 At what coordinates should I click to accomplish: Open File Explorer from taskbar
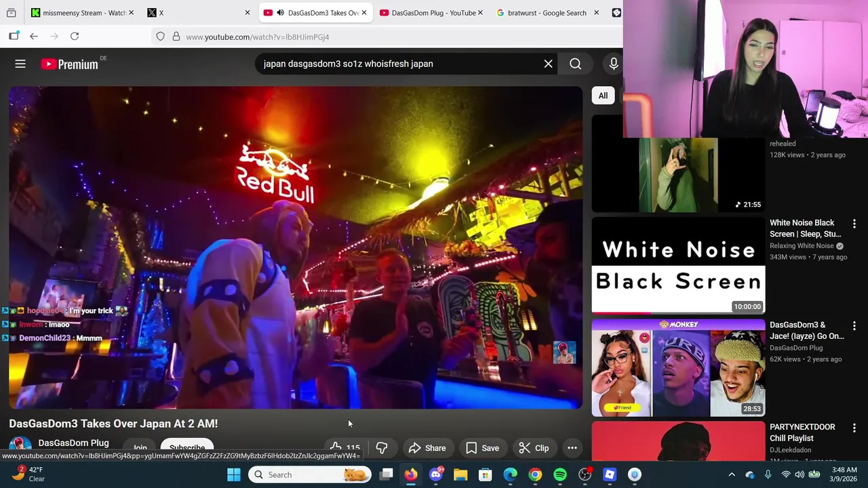click(460, 474)
